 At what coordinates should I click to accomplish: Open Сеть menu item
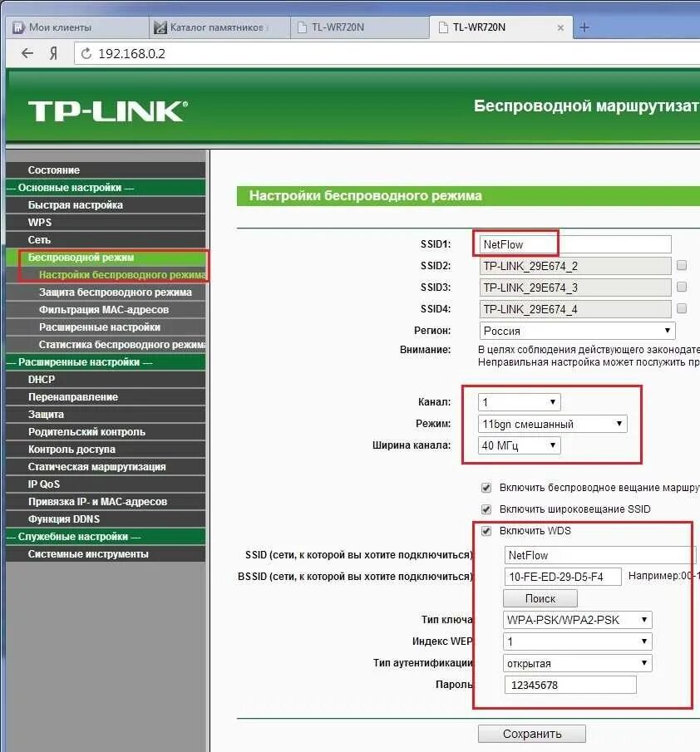click(x=106, y=239)
